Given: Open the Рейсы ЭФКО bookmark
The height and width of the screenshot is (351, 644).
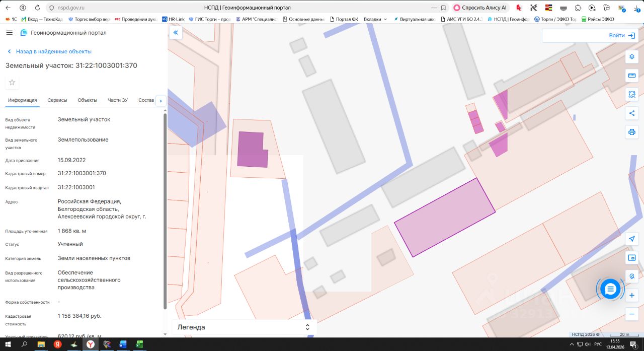Looking at the screenshot, I should click(x=598, y=19).
